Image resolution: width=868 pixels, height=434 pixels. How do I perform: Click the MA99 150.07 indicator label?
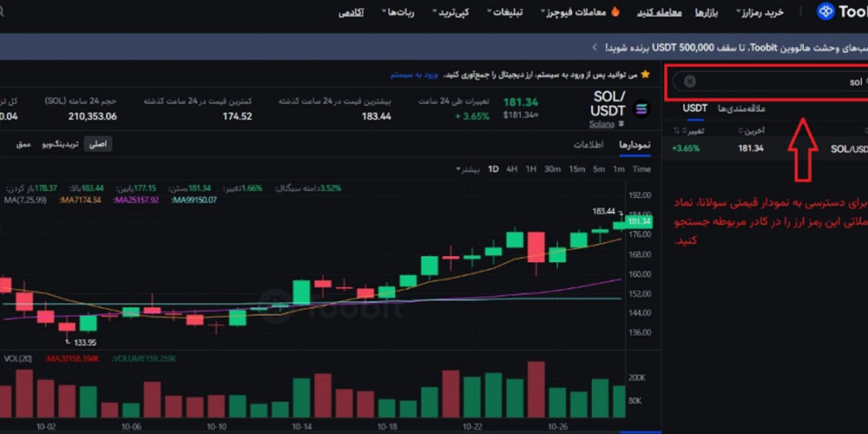point(194,200)
